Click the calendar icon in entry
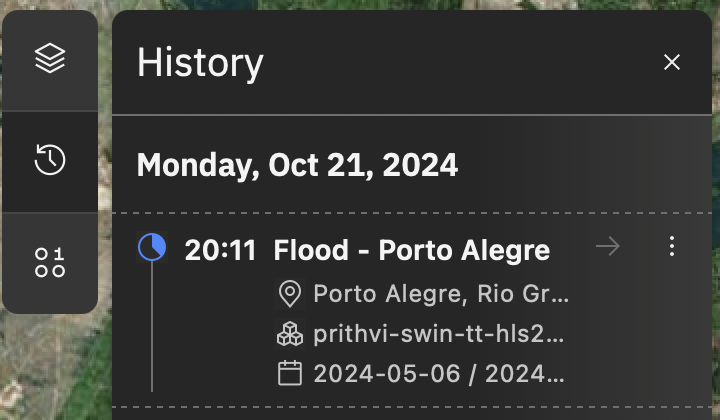This screenshot has height=420, width=720. click(289, 374)
